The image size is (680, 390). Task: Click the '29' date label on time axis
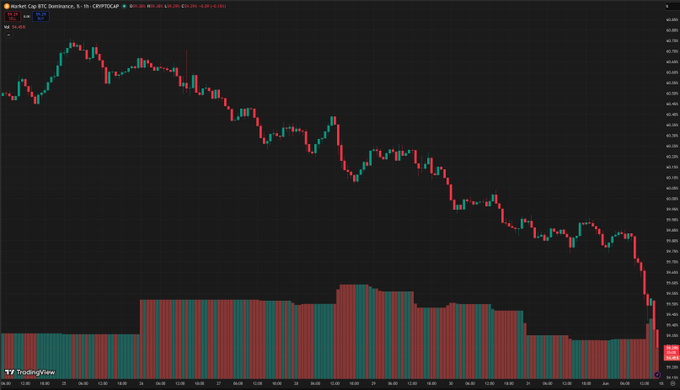373,383
